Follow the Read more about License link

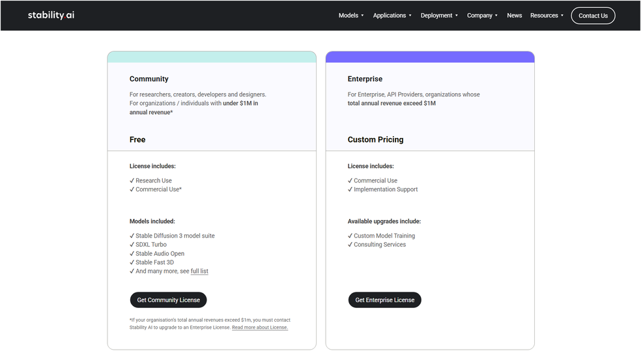point(259,328)
